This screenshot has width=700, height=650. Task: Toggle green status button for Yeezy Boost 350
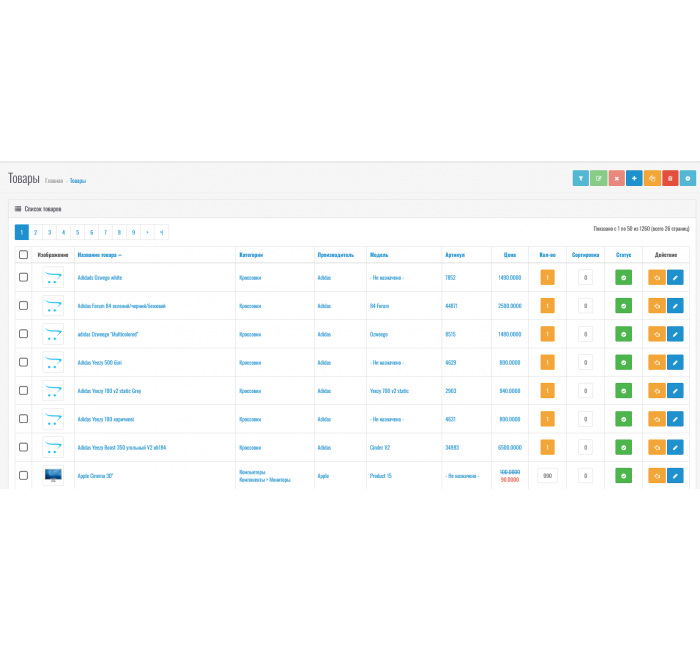(x=623, y=447)
